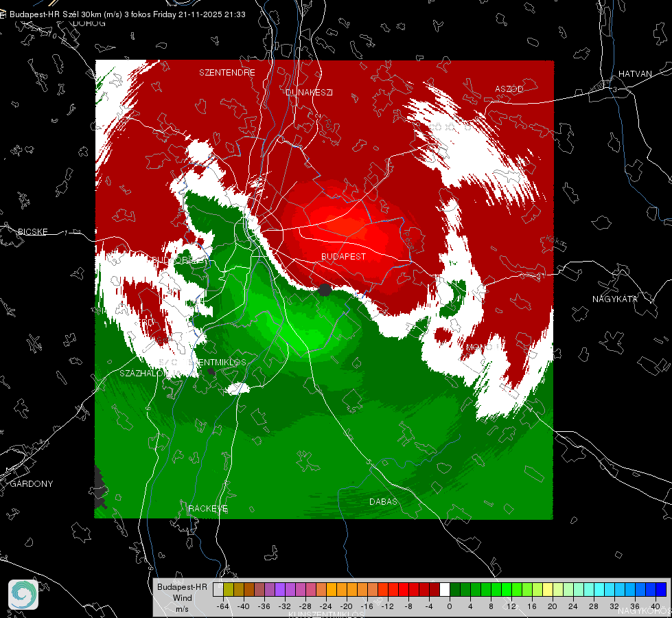This screenshot has width=672, height=618.
Task: Click the white zero-value legend swatch
Action: 445,590
